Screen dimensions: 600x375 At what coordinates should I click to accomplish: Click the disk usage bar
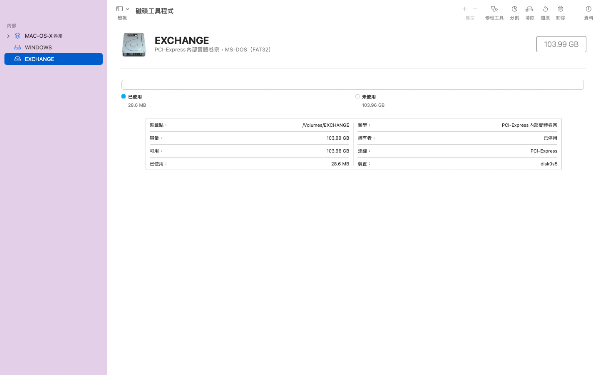(x=352, y=85)
